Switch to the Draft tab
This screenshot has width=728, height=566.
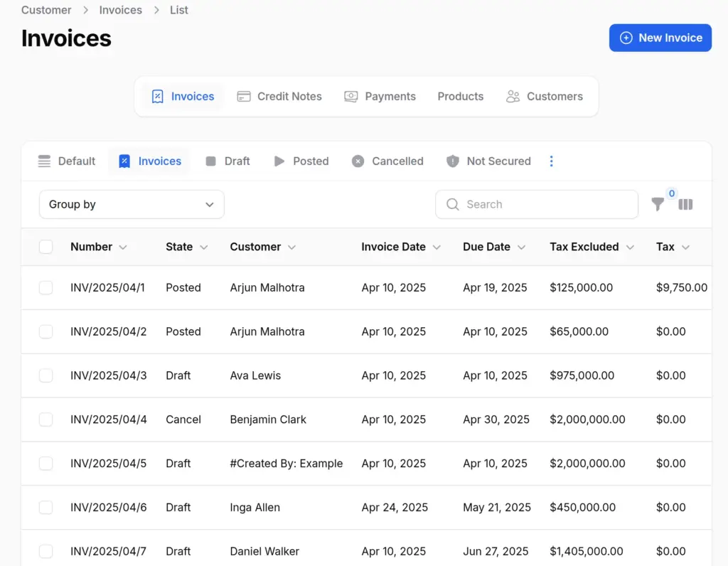[227, 161]
